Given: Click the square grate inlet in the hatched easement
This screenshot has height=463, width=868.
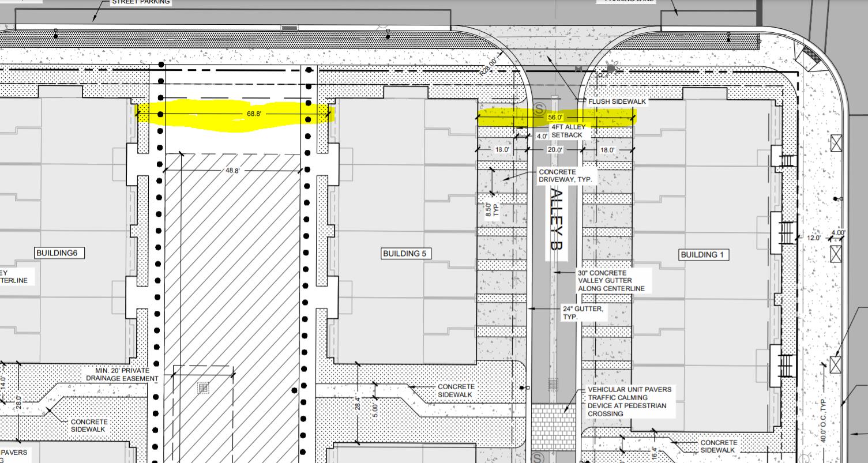Looking at the screenshot, I should tap(202, 388).
